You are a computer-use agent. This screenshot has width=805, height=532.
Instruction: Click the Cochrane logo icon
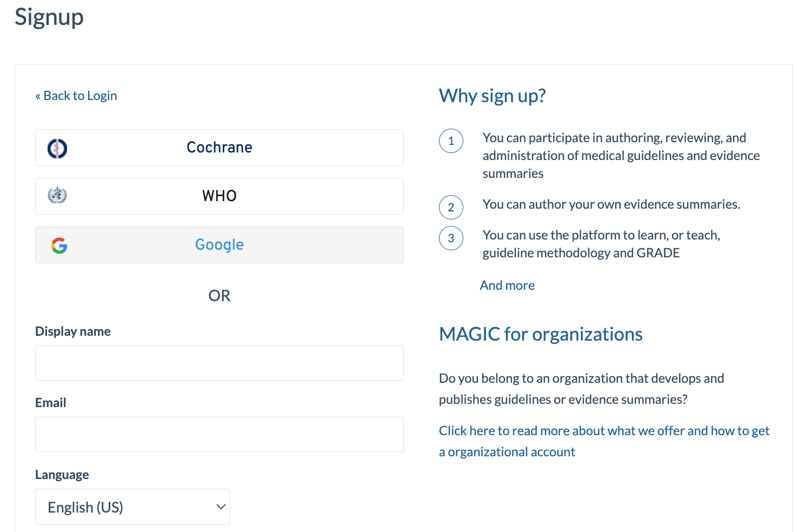57,148
